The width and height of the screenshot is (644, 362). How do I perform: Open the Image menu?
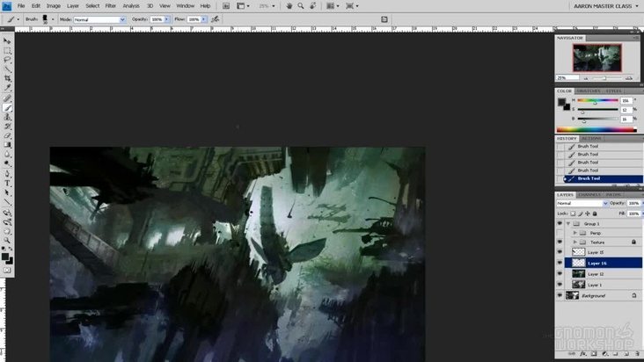54,6
